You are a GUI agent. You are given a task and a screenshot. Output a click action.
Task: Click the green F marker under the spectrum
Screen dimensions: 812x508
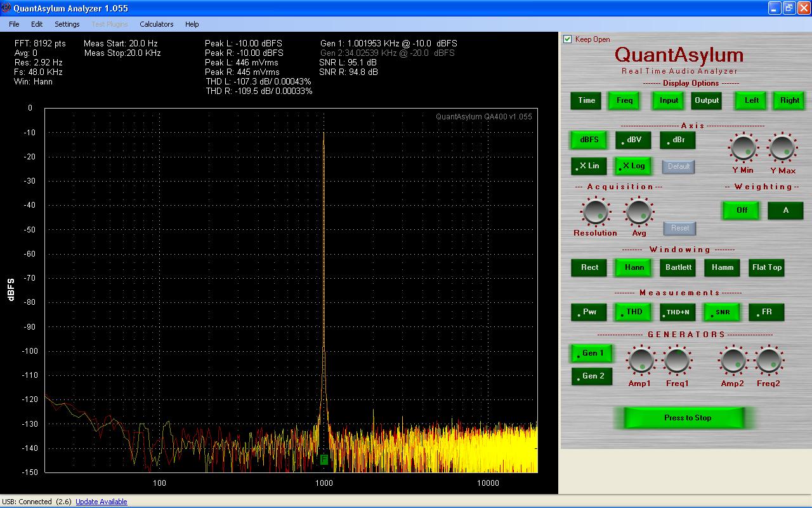point(324,459)
